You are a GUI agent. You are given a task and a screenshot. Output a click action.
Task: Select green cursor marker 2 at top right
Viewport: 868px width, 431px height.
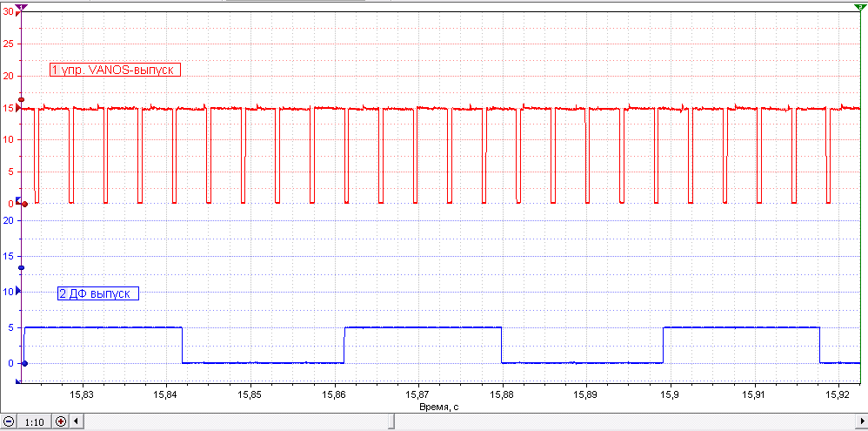point(859,7)
